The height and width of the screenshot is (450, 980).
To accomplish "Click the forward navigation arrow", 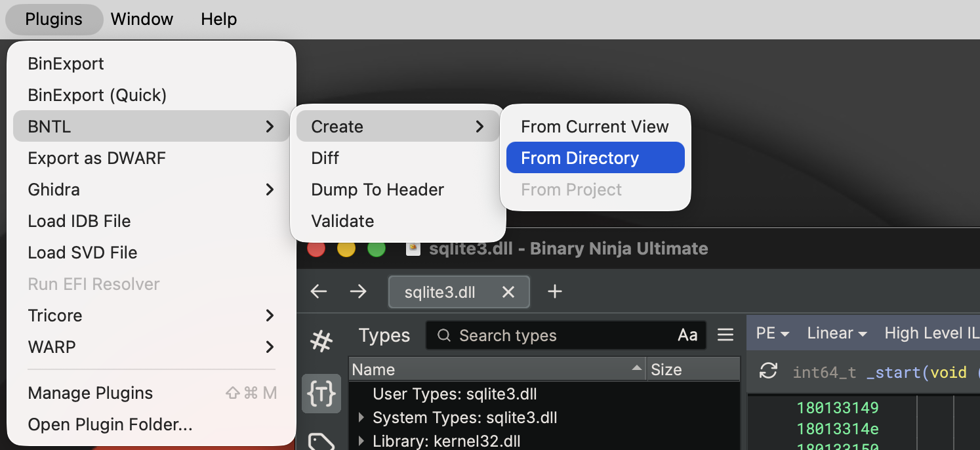I will [x=359, y=291].
